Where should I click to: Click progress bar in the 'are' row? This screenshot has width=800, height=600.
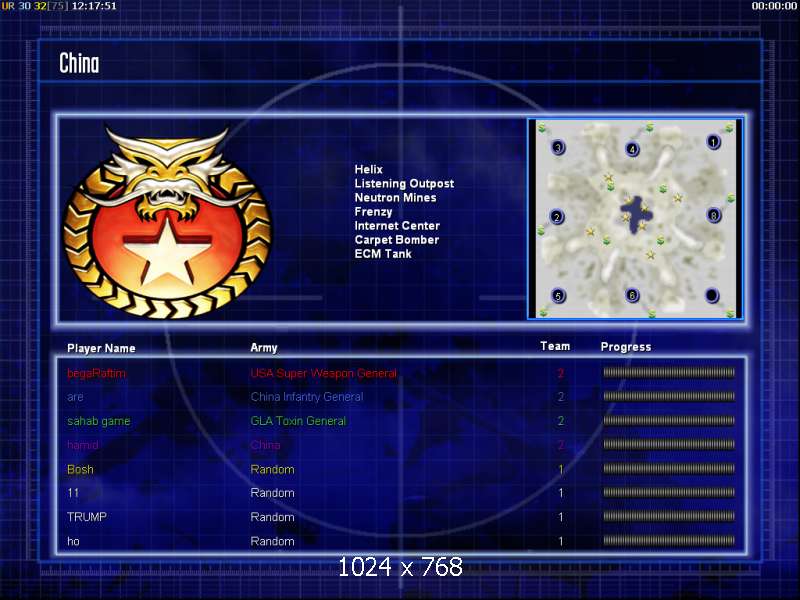click(669, 396)
